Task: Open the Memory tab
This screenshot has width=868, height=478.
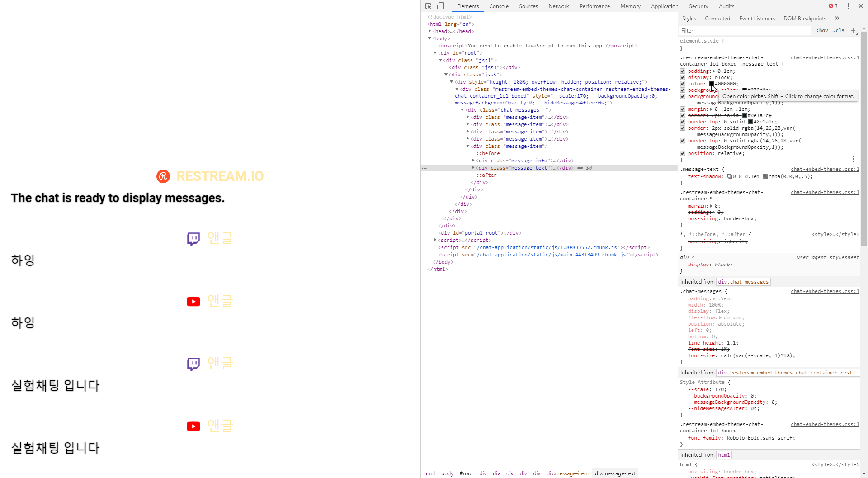Action: click(631, 6)
